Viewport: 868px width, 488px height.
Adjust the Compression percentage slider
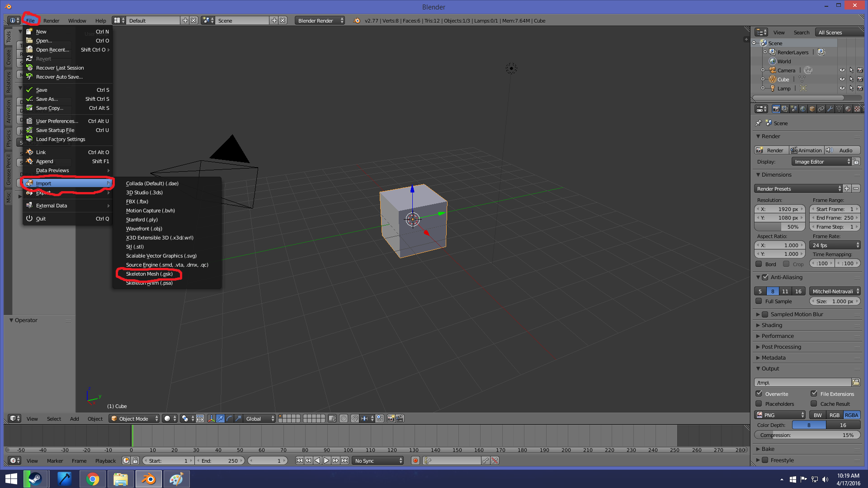(807, 435)
